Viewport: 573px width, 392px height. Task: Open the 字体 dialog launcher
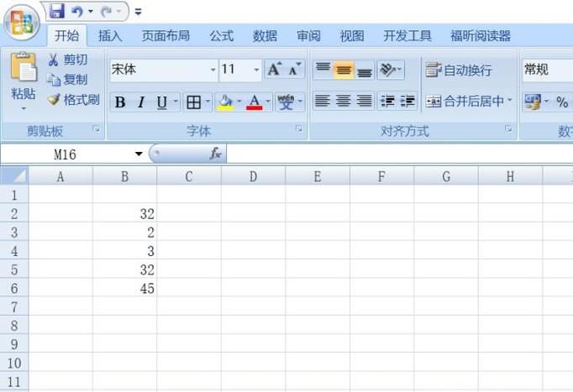click(x=299, y=128)
